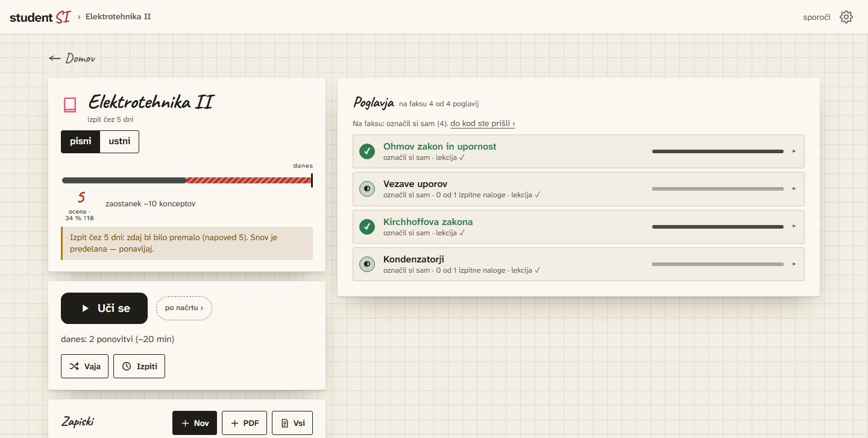868x438 pixels.
Task: Click 'danes: 2 ponovitvi (~20 min)' text
Action: [118, 339]
